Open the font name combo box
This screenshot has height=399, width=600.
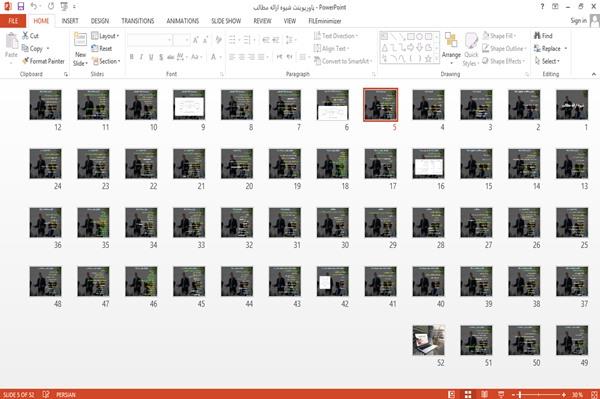(x=150, y=40)
